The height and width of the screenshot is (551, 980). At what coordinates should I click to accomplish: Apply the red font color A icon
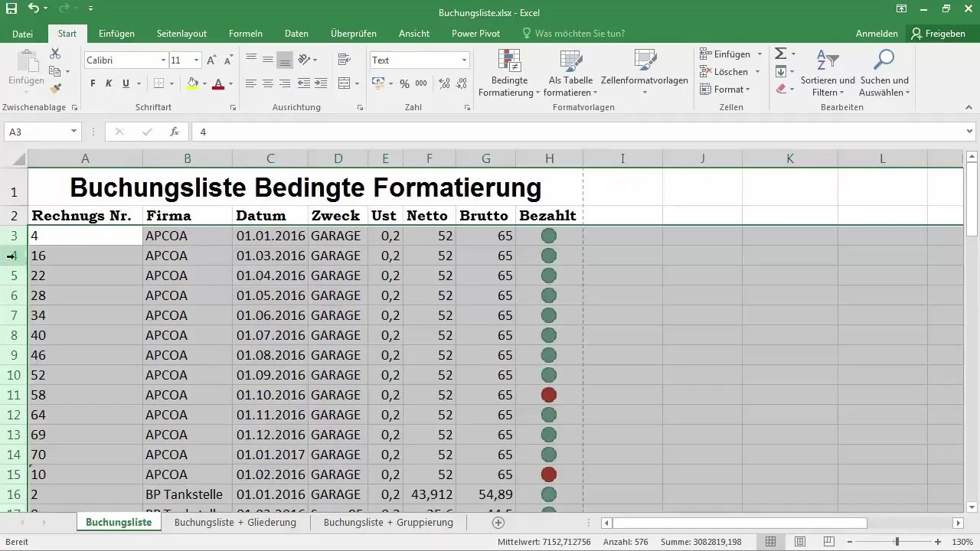point(218,83)
